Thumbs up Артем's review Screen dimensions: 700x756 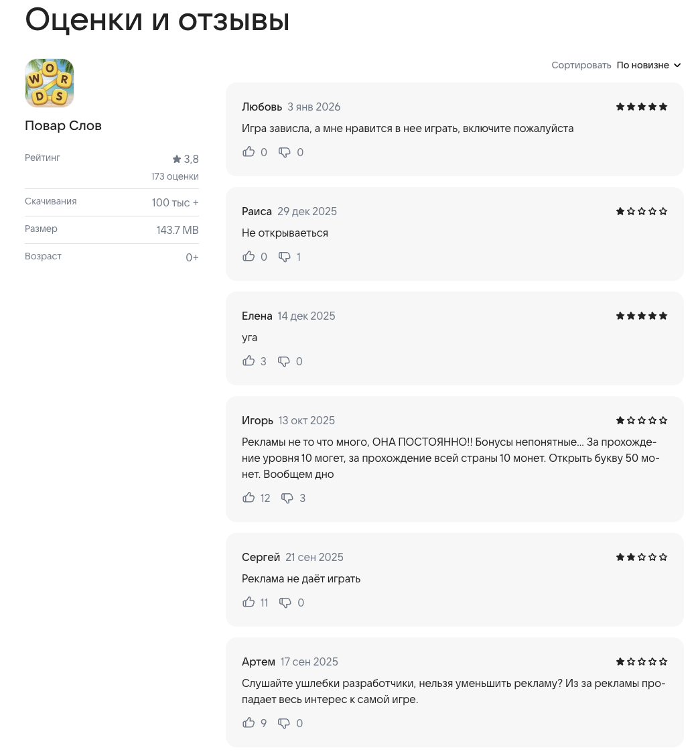(x=249, y=723)
